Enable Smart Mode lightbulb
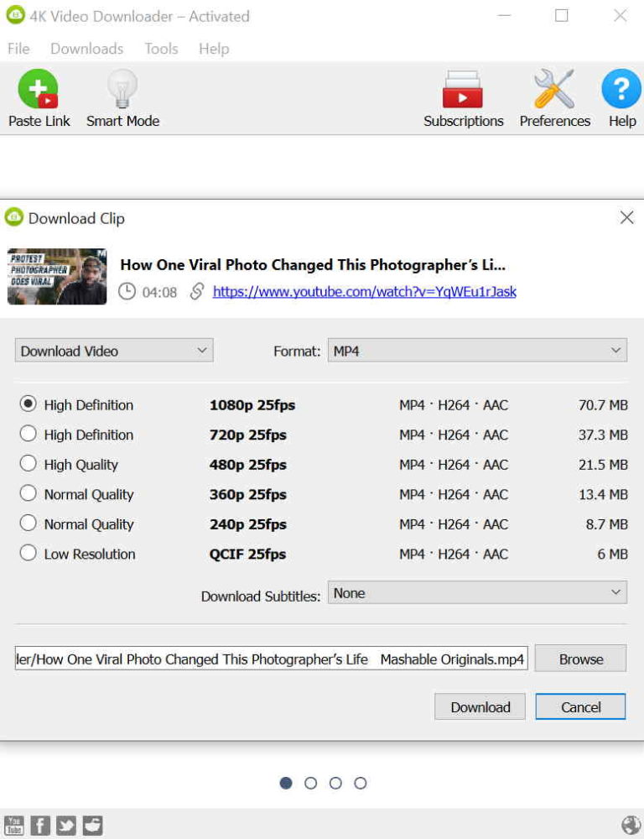The image size is (644, 839). tap(122, 89)
